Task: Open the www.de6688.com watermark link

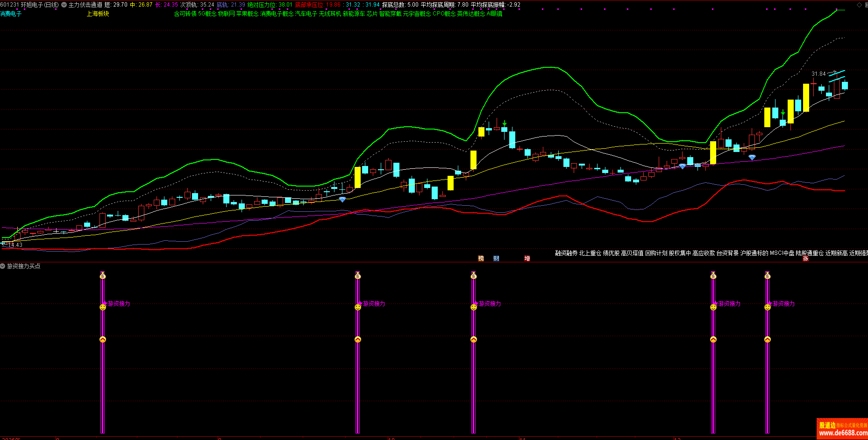Action: pyautogui.click(x=842, y=433)
